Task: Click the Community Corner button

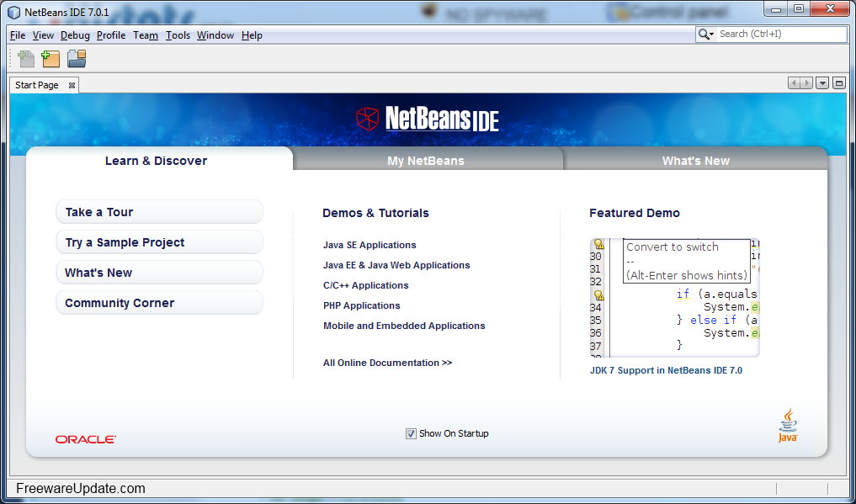Action: [159, 303]
